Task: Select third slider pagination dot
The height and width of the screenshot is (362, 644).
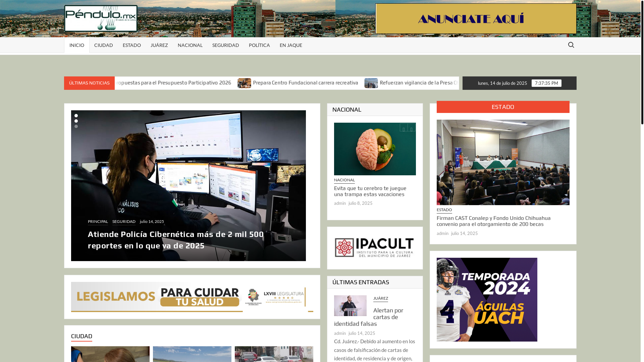Action: click(76, 126)
